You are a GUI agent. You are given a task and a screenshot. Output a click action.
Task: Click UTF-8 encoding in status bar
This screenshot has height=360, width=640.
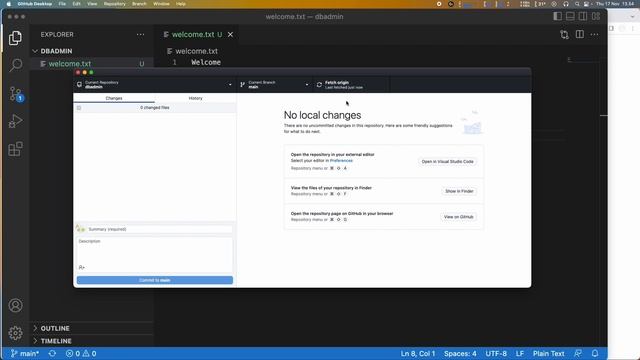tap(496, 353)
